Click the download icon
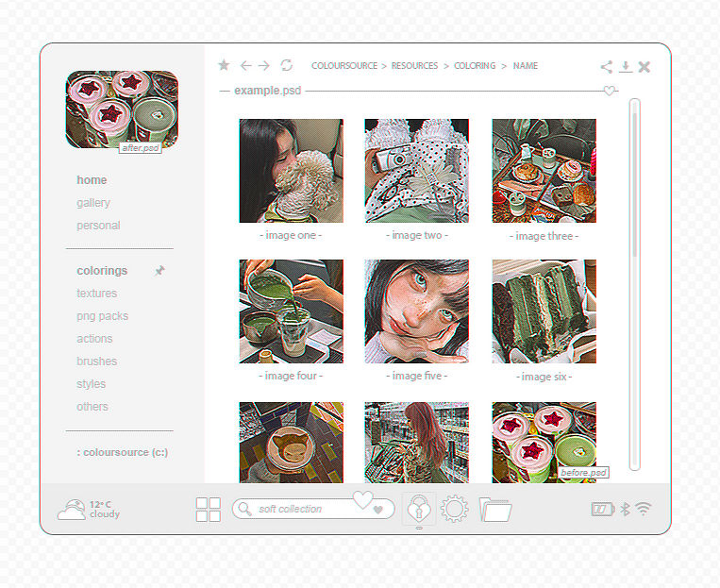 coord(625,67)
